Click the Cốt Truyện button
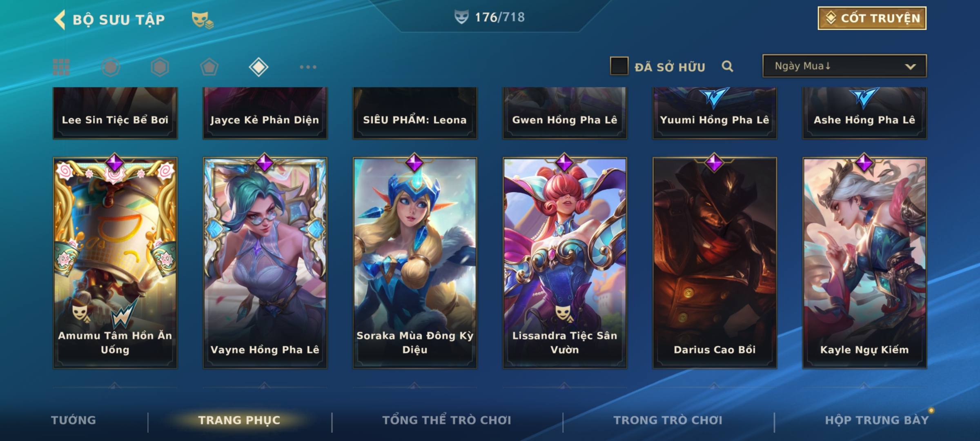This screenshot has height=441, width=980. tap(872, 18)
